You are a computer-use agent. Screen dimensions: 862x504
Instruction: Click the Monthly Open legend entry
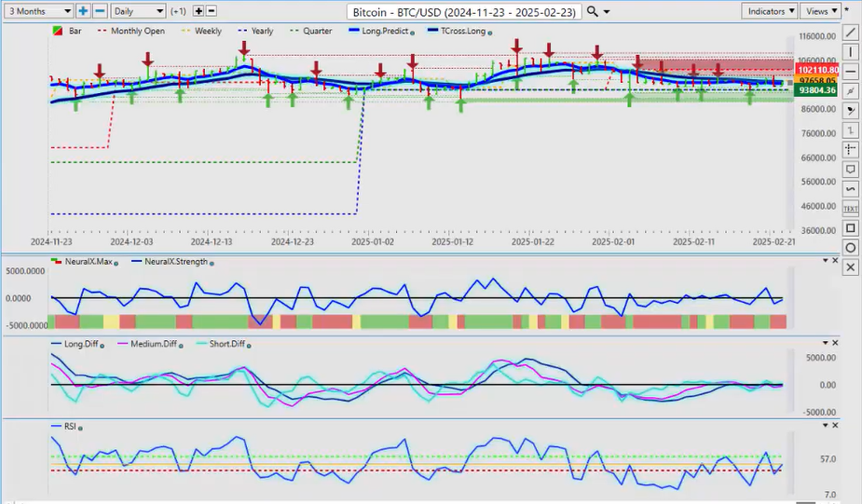(x=130, y=31)
